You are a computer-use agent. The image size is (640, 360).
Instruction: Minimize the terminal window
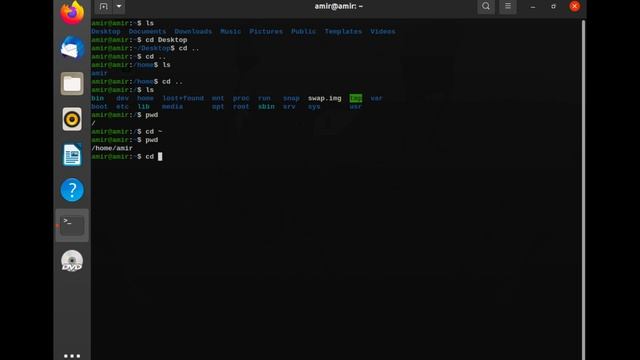[533, 7]
